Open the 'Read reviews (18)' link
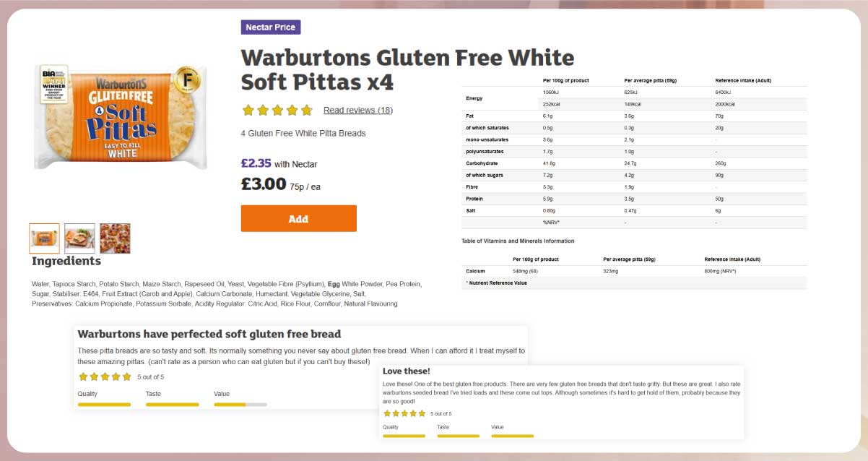 [357, 110]
